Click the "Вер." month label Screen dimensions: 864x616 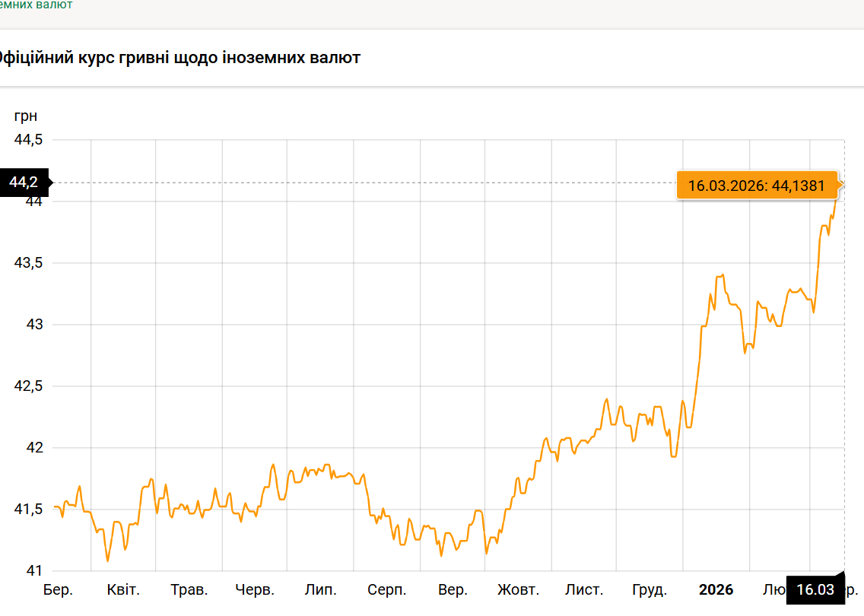click(453, 590)
